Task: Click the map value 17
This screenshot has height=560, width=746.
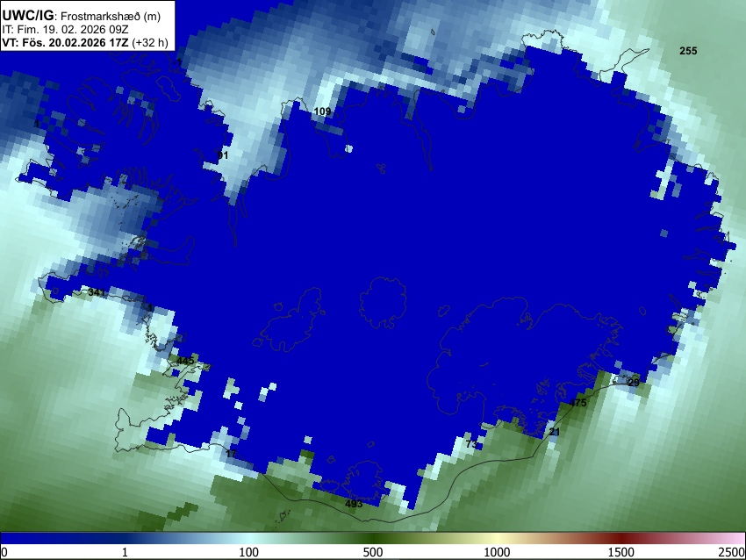Action: (231, 454)
